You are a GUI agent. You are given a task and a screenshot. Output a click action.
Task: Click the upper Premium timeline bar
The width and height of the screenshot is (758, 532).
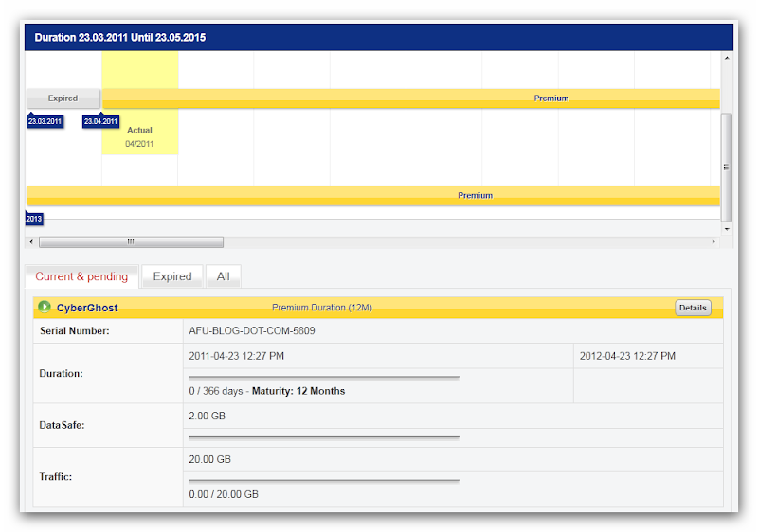[x=411, y=98]
